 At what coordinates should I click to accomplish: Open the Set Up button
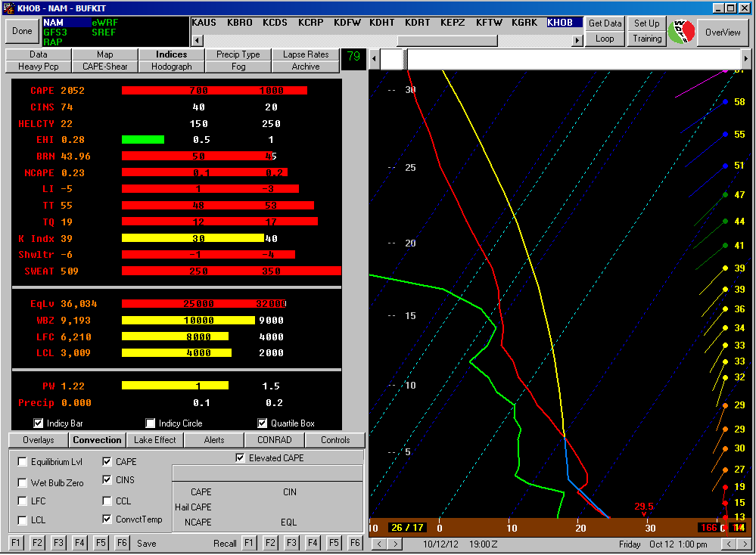point(646,23)
